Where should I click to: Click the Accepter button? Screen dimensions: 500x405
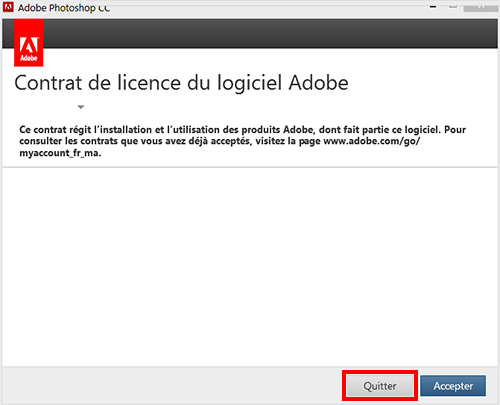[453, 386]
